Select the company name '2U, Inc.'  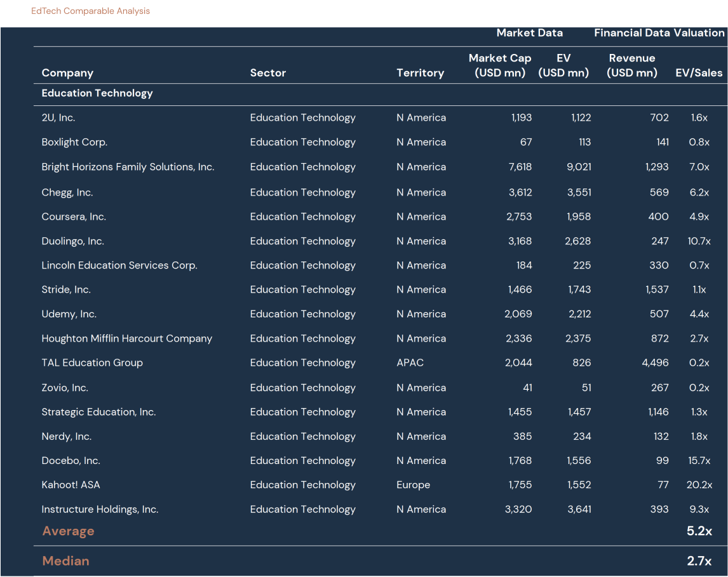tap(58, 118)
